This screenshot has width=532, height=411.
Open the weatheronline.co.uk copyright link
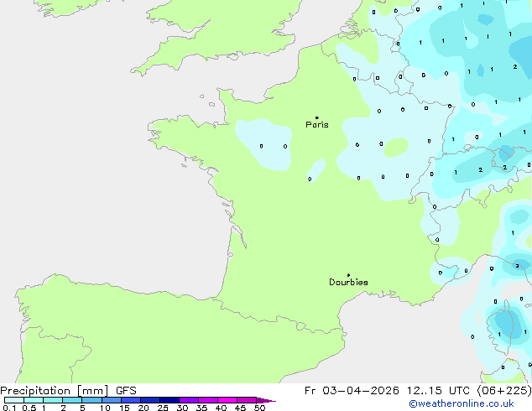462,403
